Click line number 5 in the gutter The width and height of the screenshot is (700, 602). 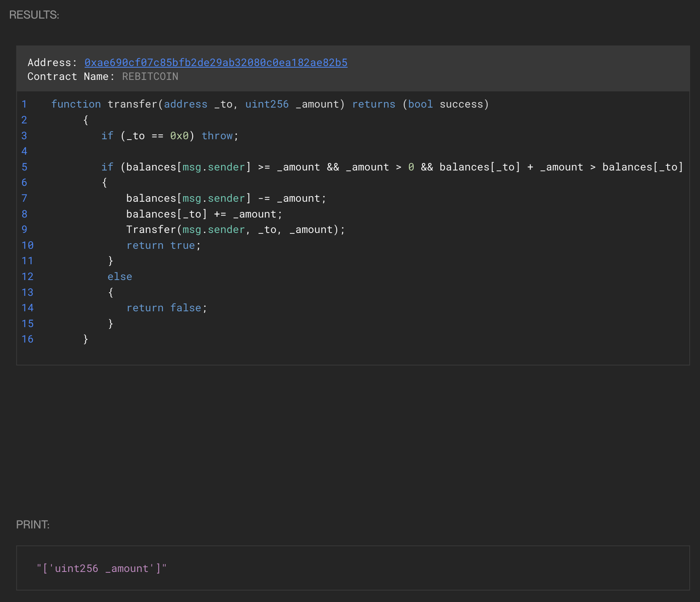coord(24,167)
